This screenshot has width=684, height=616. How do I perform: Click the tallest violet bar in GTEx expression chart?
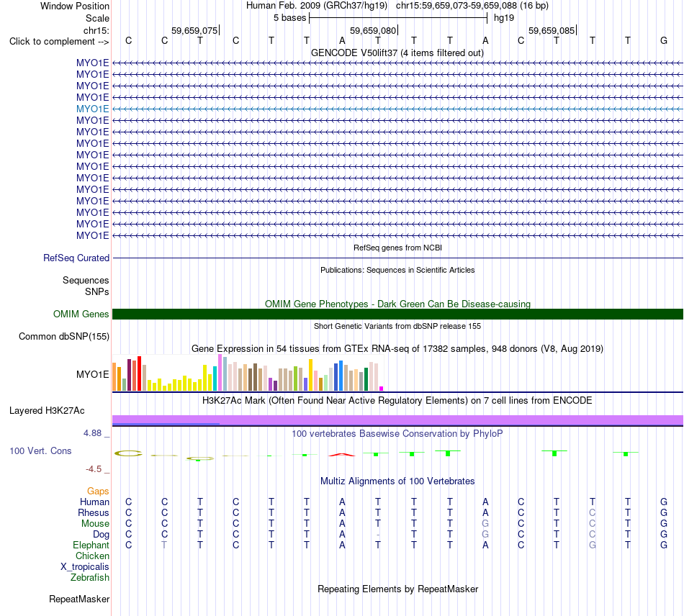220,372
